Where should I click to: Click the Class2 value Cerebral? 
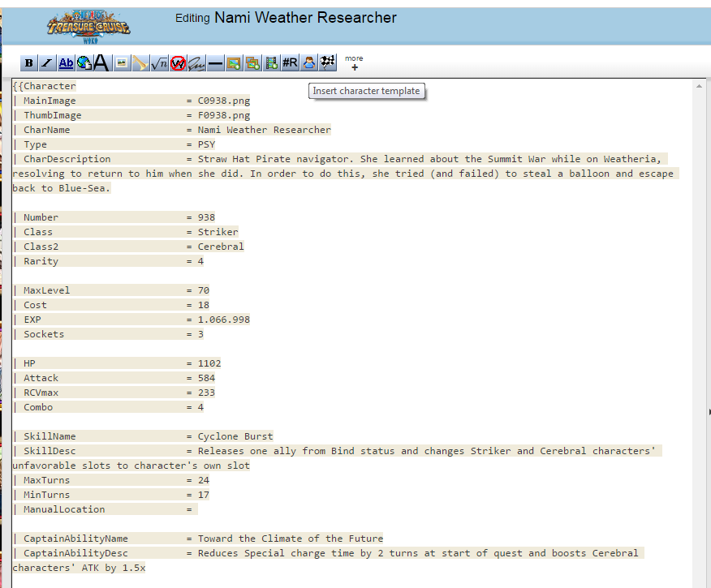(221, 247)
